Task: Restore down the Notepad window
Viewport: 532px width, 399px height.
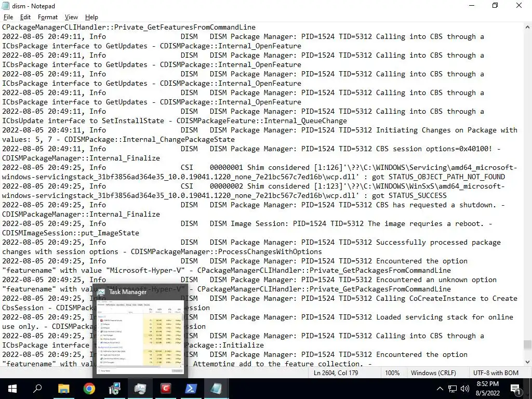Action: (x=495, y=6)
